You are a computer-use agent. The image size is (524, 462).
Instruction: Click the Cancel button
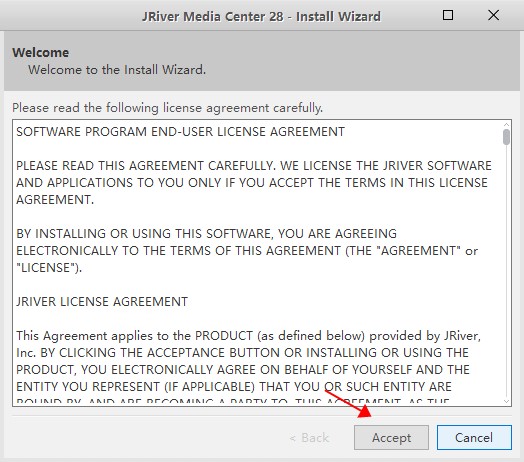pos(474,437)
